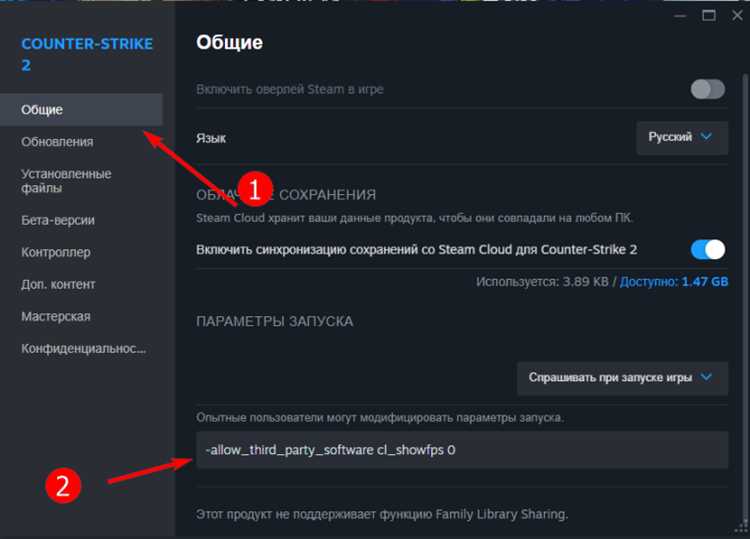Select Доп. контент in sidebar
Image resolution: width=750 pixels, height=539 pixels.
(58, 285)
